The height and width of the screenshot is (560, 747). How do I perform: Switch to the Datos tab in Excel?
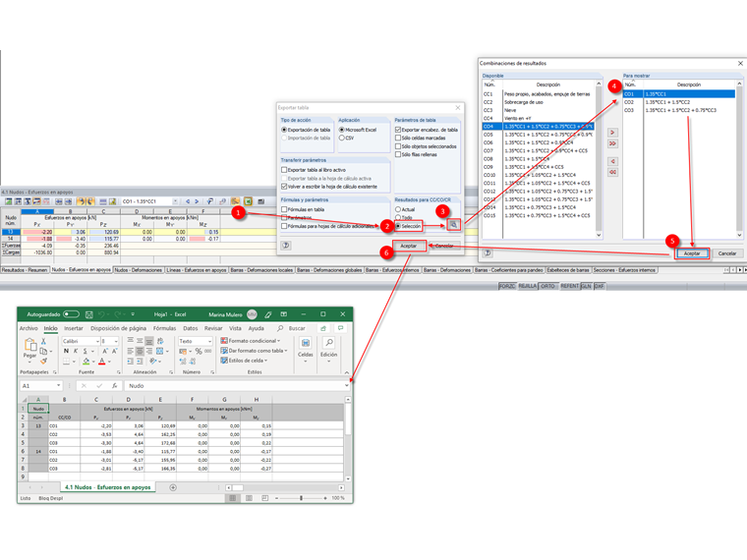point(190,328)
